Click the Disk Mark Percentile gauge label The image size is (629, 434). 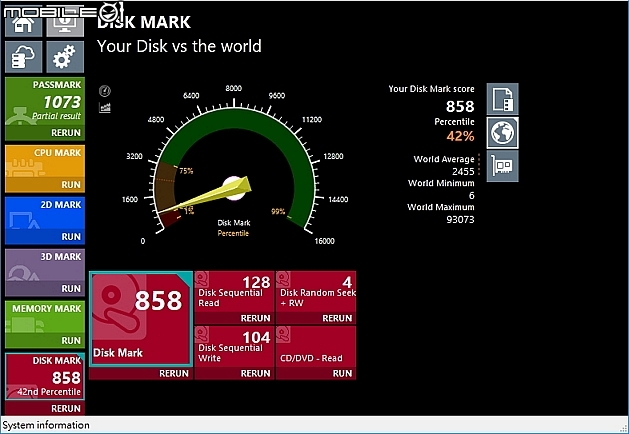234,228
